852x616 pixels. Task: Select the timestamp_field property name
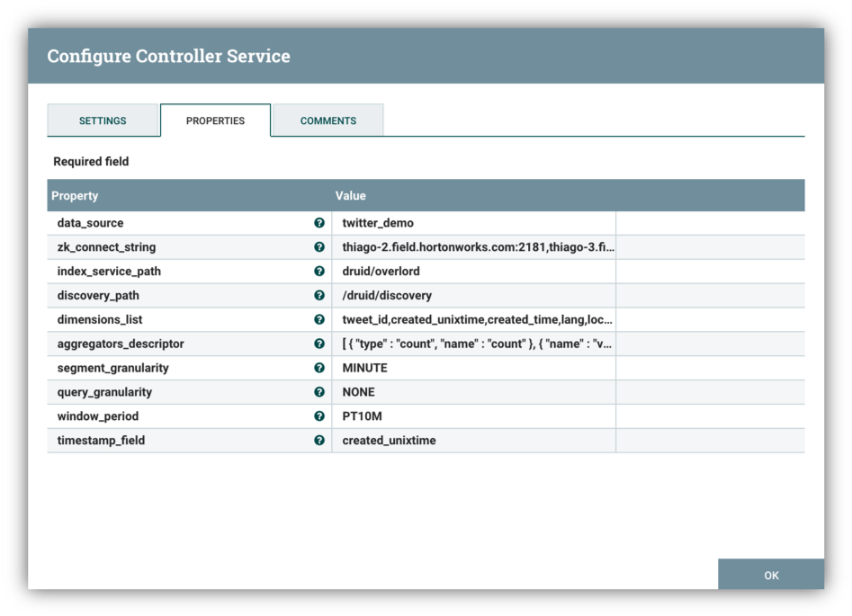[101, 441]
